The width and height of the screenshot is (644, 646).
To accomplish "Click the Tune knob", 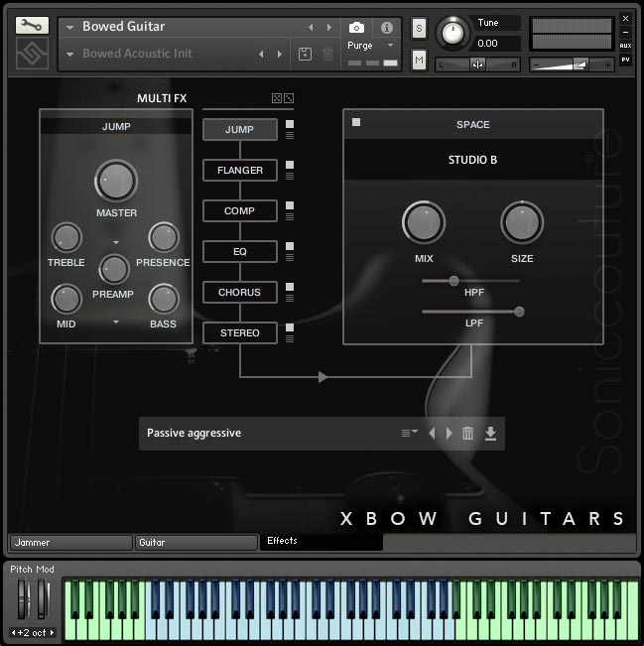I will (452, 34).
